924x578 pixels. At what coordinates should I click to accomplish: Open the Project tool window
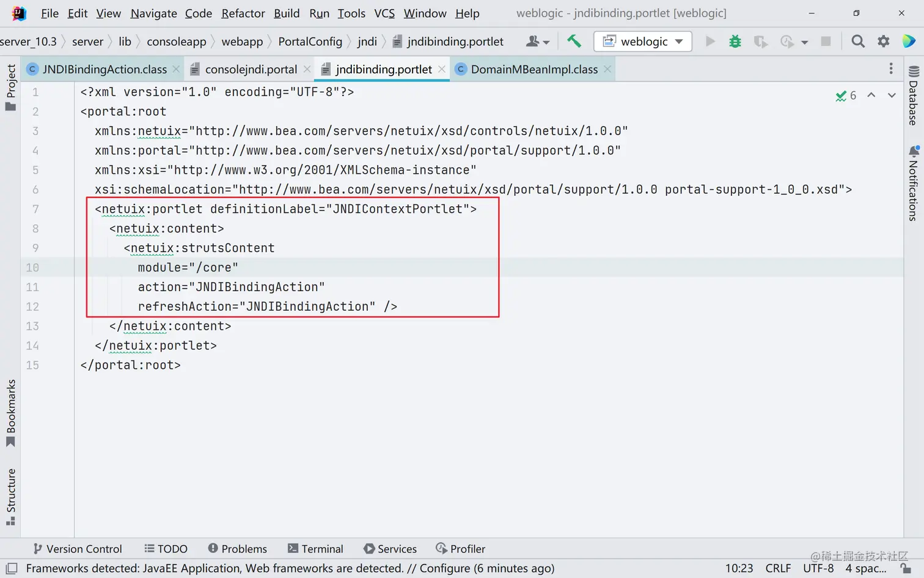point(10,87)
